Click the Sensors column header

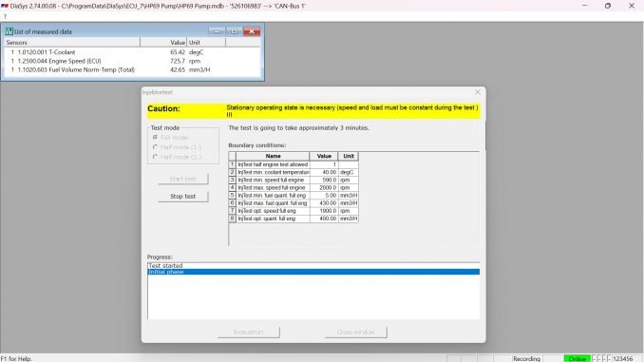pyautogui.click(x=72, y=43)
